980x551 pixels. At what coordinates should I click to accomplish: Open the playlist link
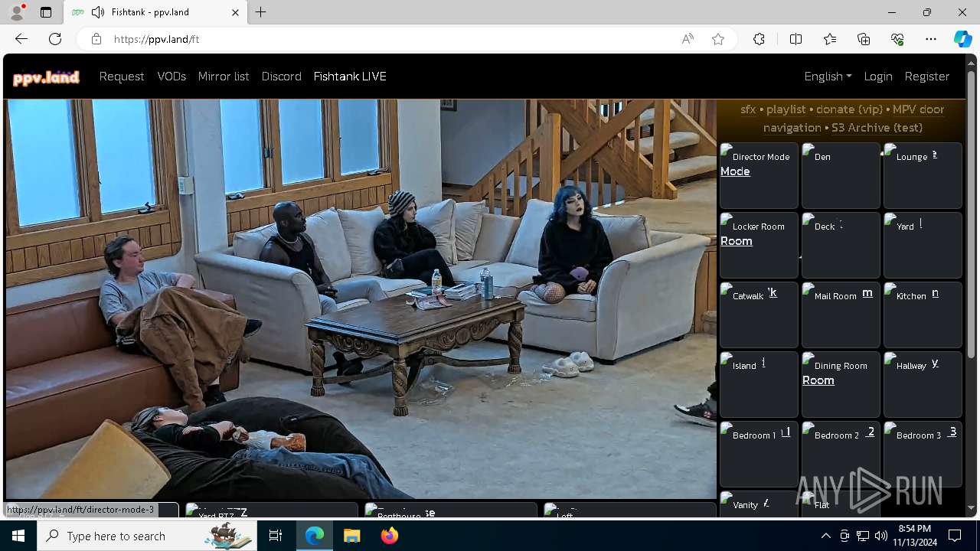[786, 109]
